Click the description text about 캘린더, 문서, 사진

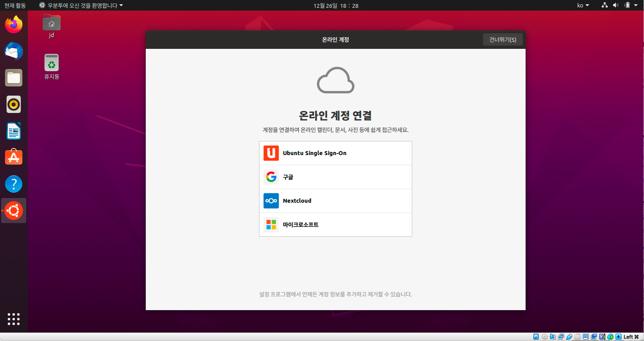click(336, 130)
